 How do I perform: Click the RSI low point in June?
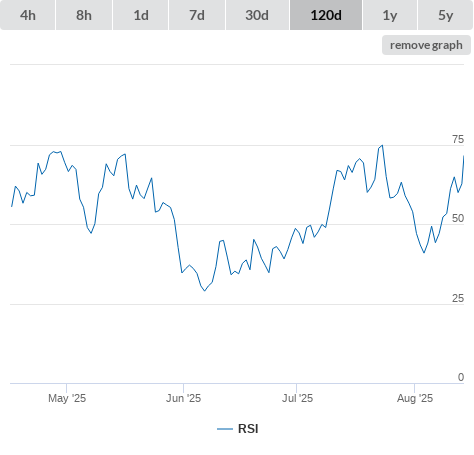click(205, 291)
